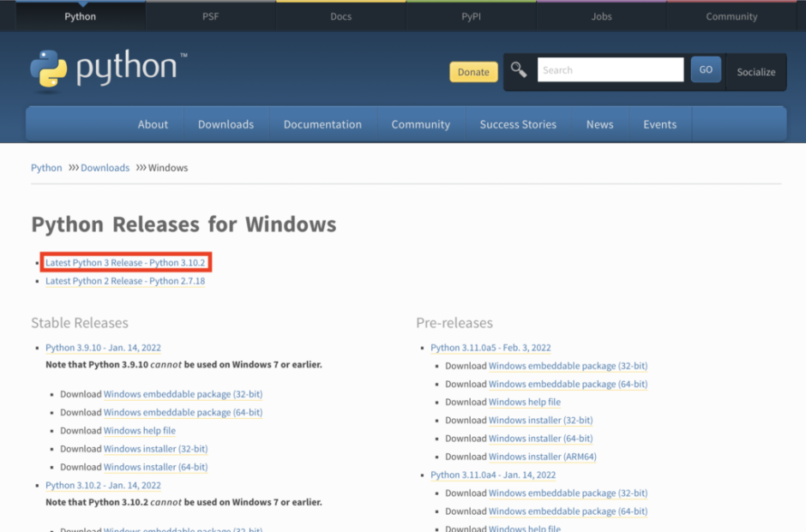Screen dimensions: 806x532
Task: Download Python 3.9.10 Windows help file
Action: coord(140,430)
